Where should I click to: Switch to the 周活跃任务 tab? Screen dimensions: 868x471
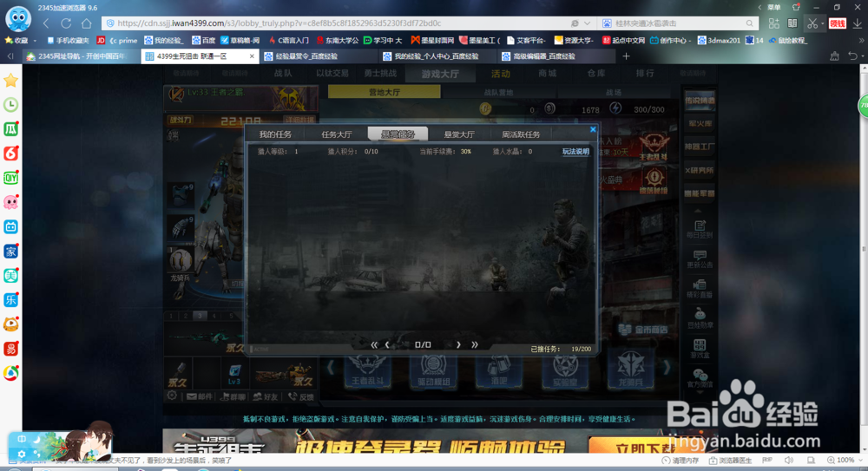coord(521,134)
